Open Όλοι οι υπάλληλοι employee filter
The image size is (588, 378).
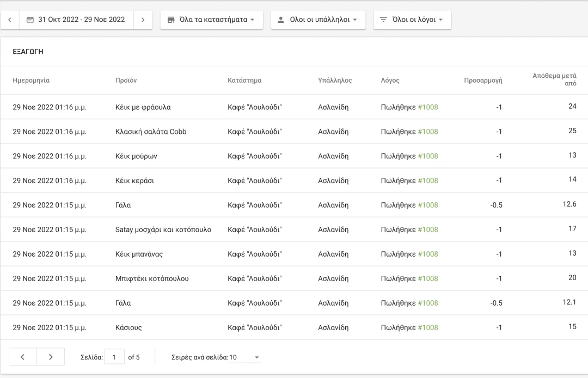[318, 20]
